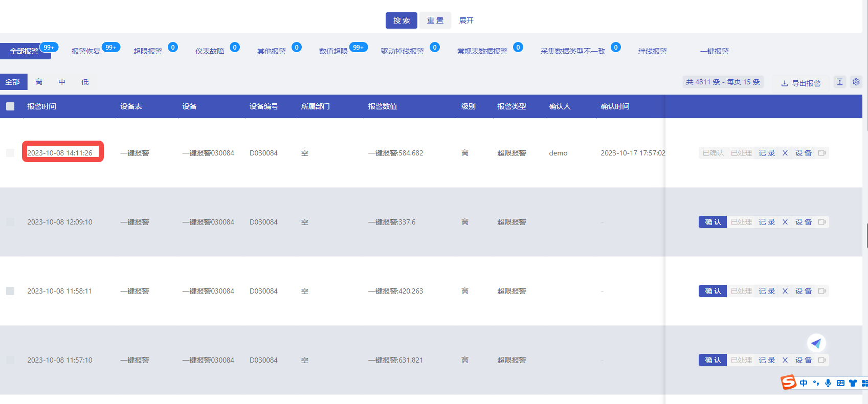Click the 级别 column header
This screenshot has width=868, height=404.
469,106
